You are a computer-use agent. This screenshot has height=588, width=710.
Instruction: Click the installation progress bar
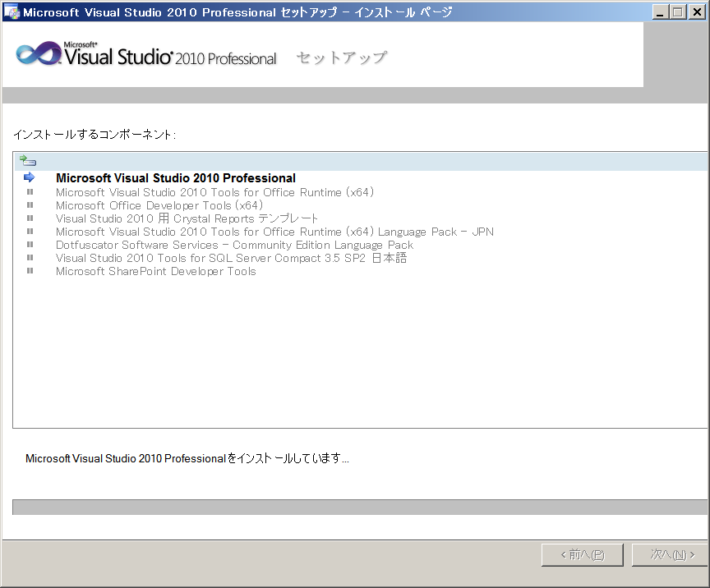(360, 508)
